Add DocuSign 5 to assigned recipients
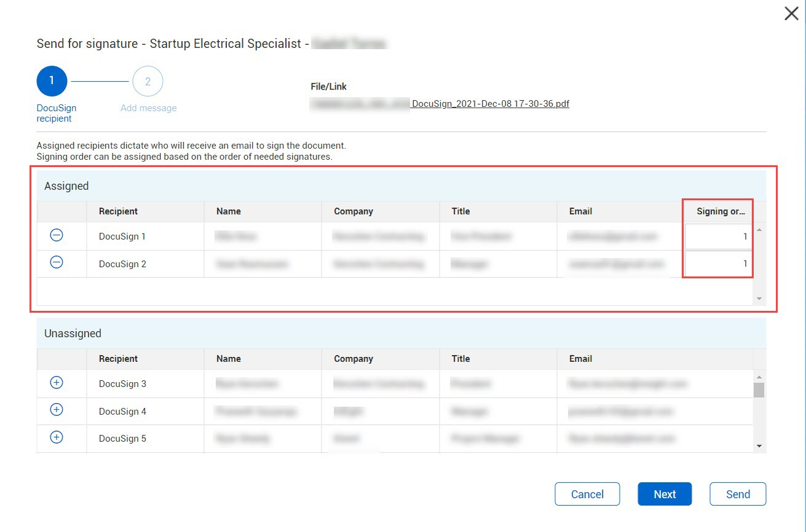This screenshot has height=532, width=806. (56, 437)
